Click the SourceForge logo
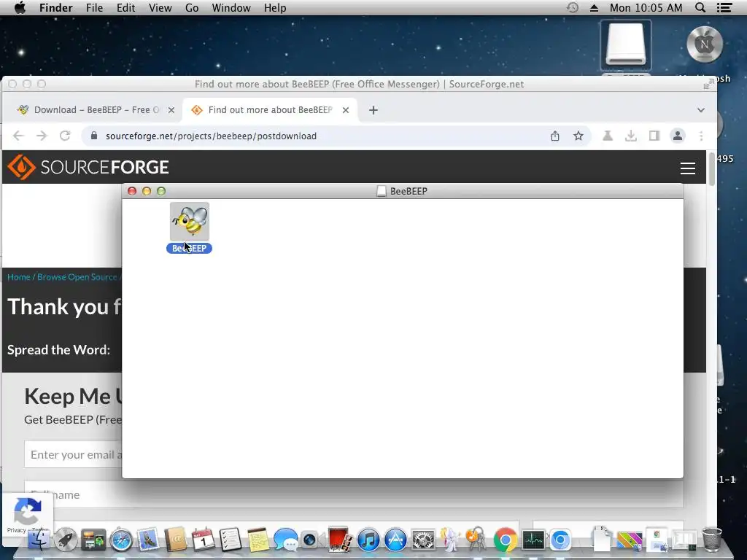 (88, 167)
